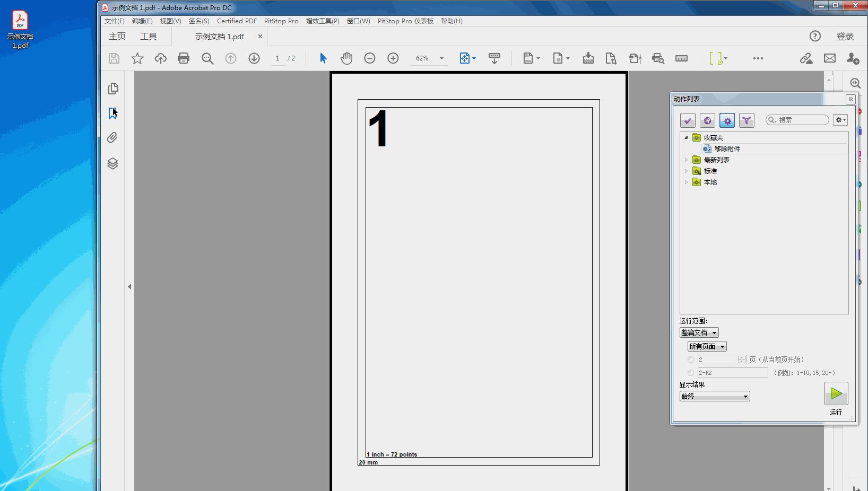Click the QuickRun purple icon
The height and width of the screenshot is (491, 868).
(x=747, y=120)
